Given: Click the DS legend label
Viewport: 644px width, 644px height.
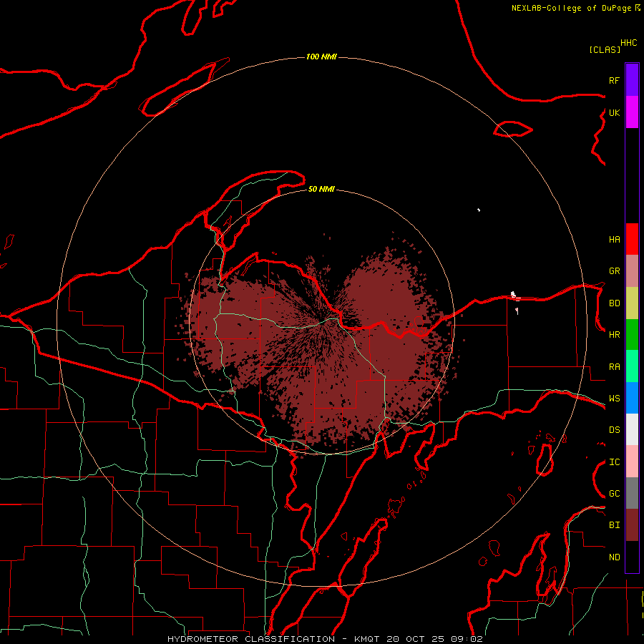Looking at the screenshot, I should tap(614, 430).
